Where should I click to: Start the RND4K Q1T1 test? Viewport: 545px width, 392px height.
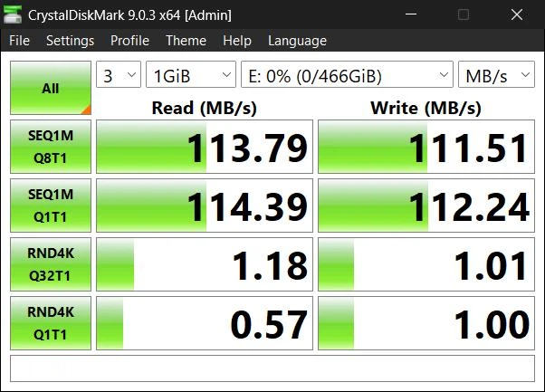click(x=51, y=323)
